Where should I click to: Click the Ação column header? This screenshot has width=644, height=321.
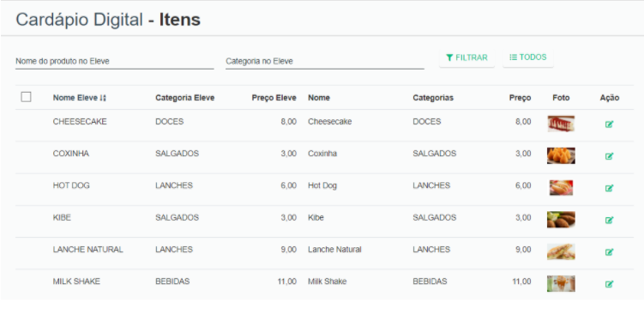(x=610, y=98)
